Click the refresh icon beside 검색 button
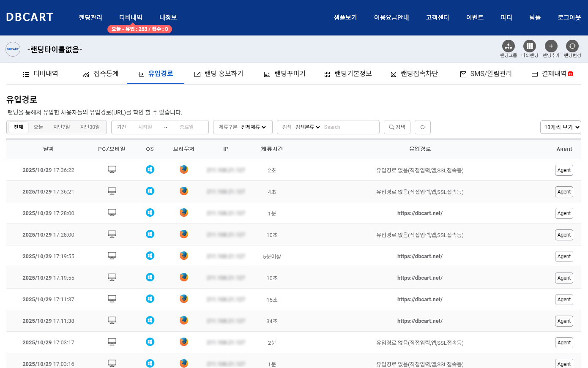The image size is (588, 368). click(422, 127)
